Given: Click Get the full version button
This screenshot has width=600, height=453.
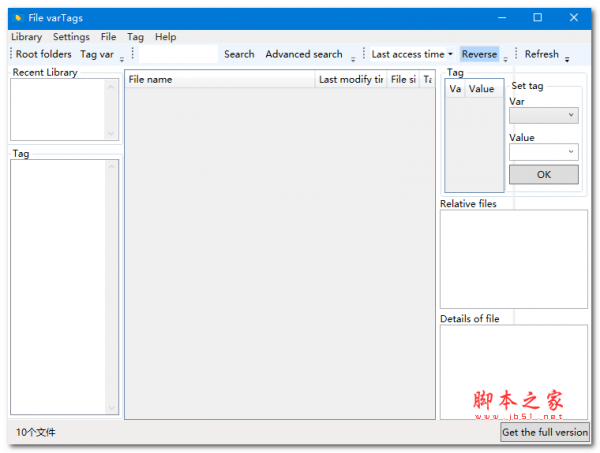Looking at the screenshot, I should coord(545,432).
